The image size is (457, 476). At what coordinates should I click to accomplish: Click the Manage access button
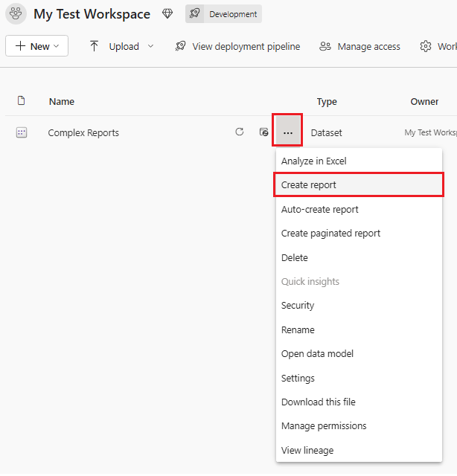pos(359,46)
